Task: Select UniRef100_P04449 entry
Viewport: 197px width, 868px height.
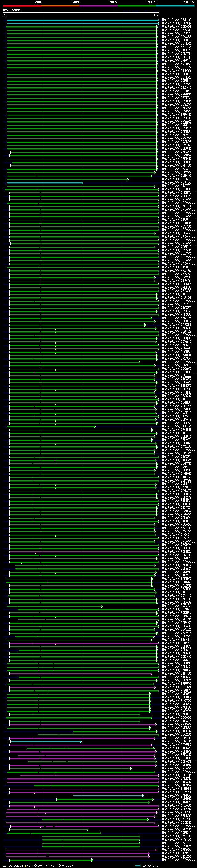Action: [177, 467]
